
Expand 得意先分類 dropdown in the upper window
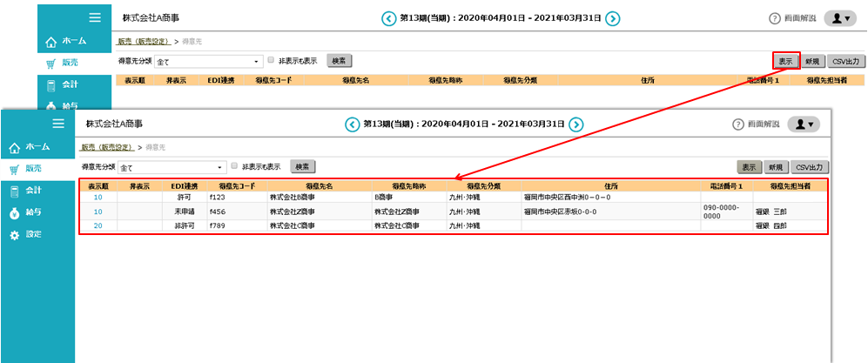click(256, 62)
